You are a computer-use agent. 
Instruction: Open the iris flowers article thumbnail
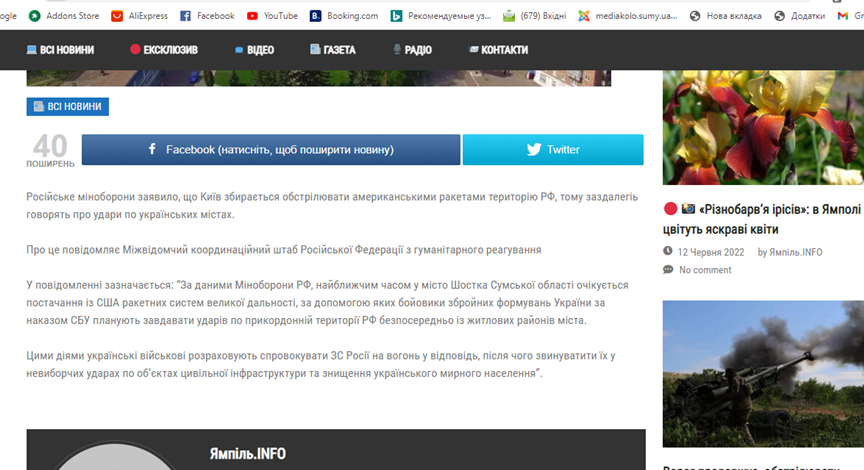point(763,127)
